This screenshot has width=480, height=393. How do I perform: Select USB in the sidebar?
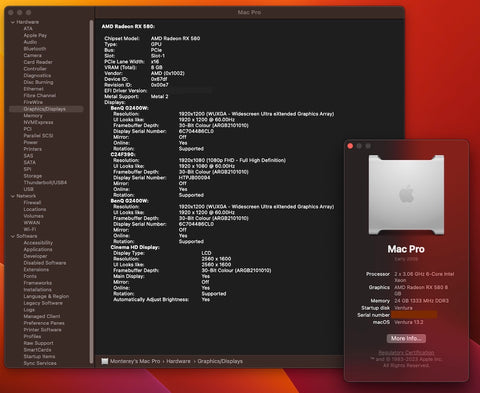[29, 189]
